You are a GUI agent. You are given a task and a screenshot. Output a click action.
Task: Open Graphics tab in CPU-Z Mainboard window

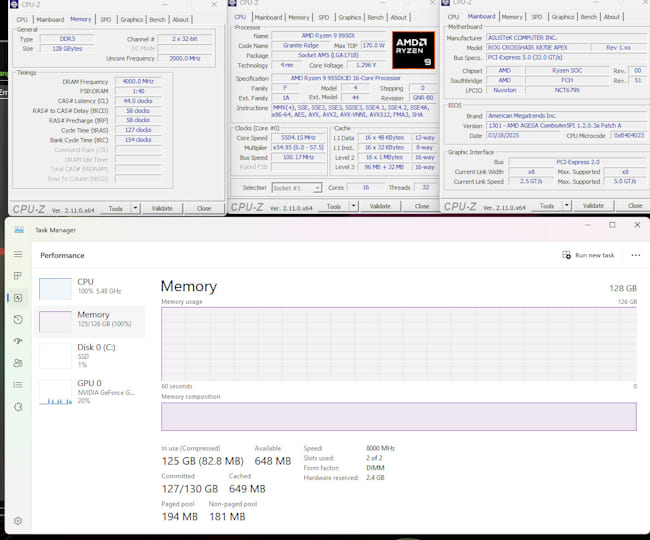click(x=563, y=17)
